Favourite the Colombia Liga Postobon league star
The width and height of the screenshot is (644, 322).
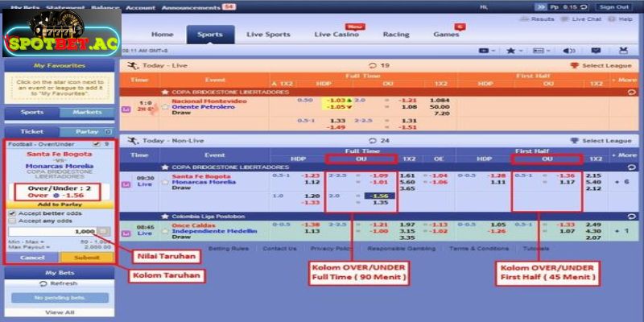(165, 217)
